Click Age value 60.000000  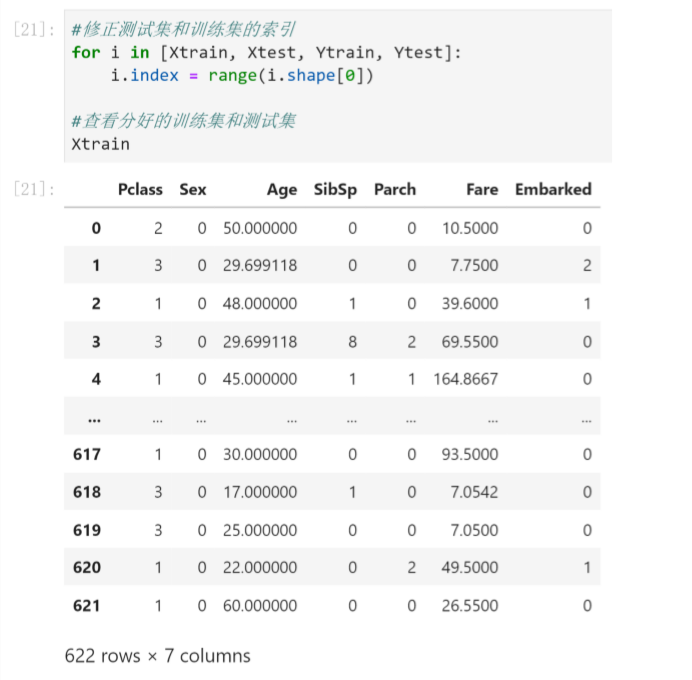tap(260, 605)
